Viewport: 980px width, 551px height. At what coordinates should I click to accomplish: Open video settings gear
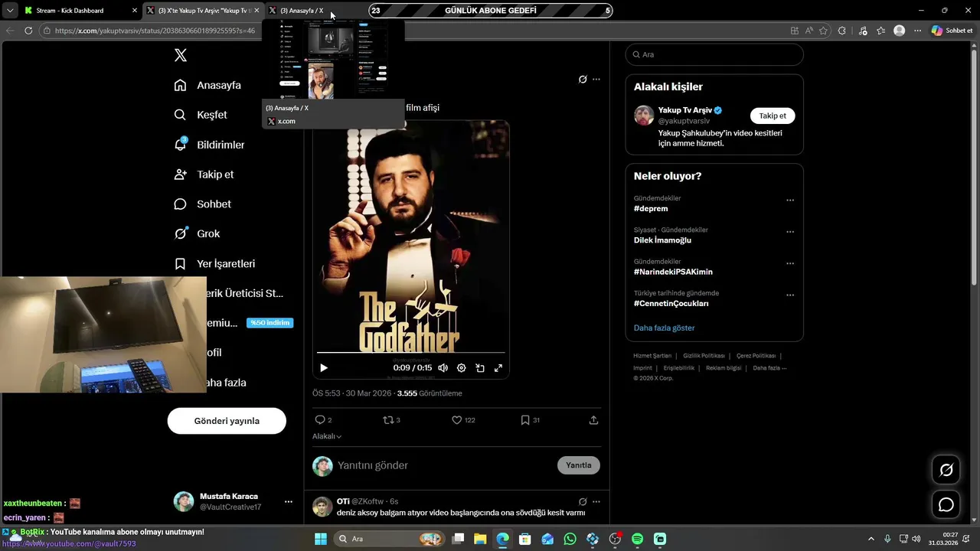tap(461, 368)
